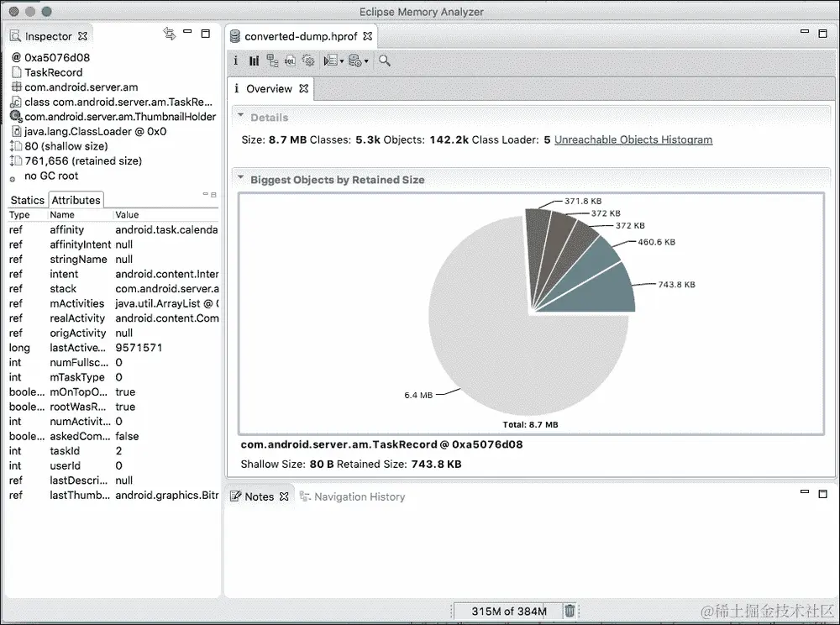Close the converted-dump.hprof editor tab

coord(368,36)
